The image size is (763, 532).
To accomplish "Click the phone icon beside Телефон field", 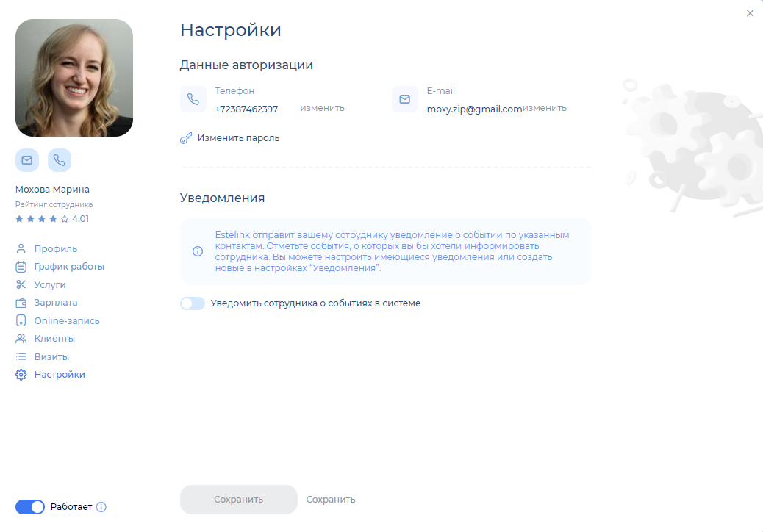I will 193,99.
